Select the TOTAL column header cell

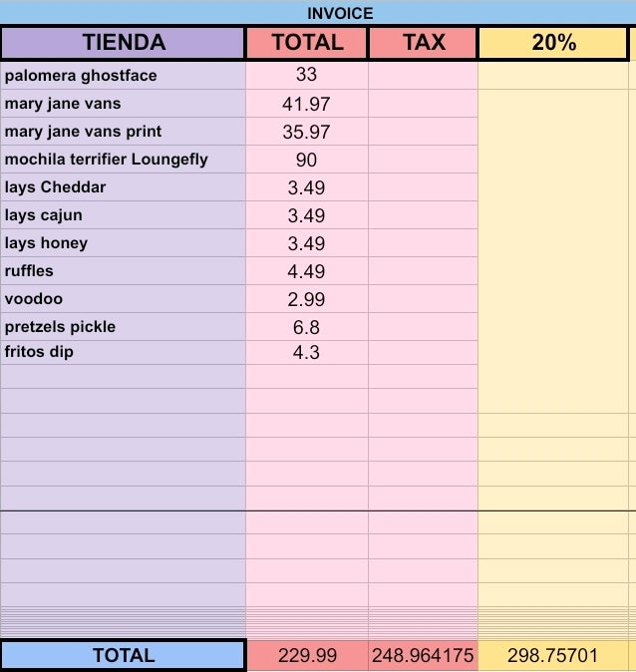click(307, 43)
